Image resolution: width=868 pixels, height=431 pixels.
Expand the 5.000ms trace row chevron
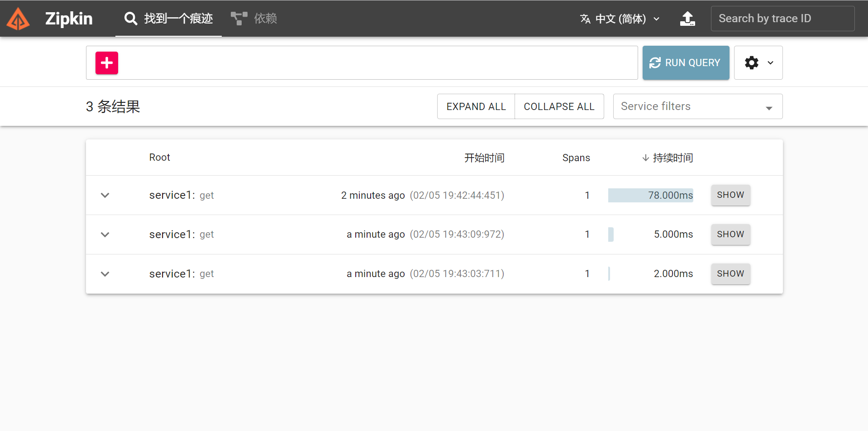coord(105,235)
